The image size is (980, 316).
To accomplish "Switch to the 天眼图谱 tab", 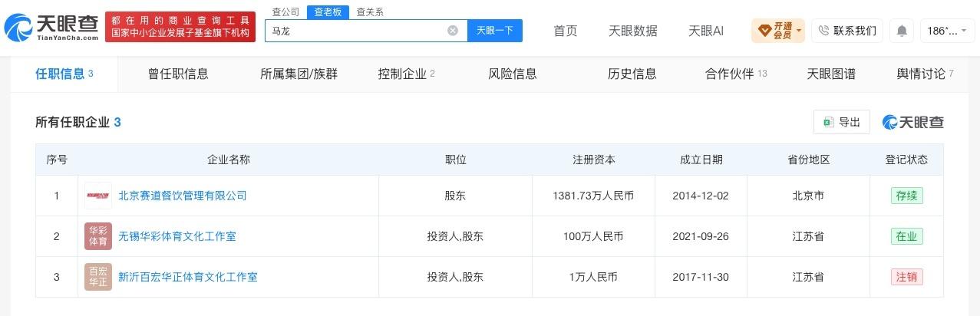I will click(831, 74).
